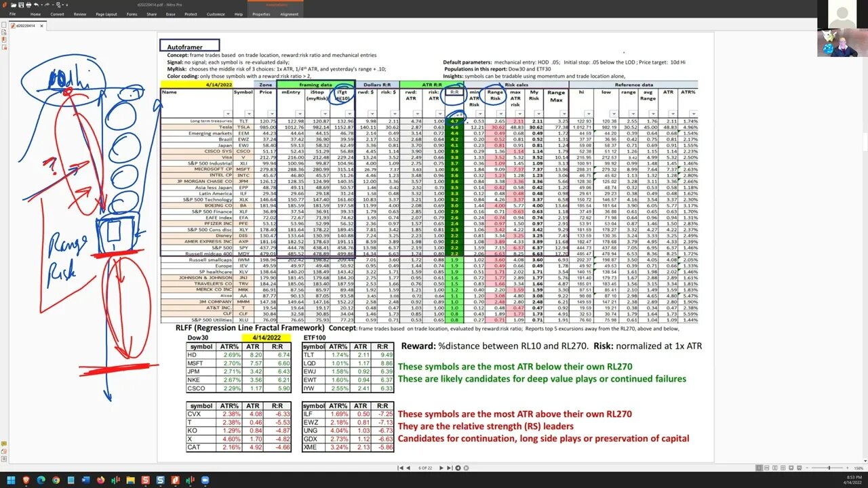Open Brave browser from taskbar
Screen dimensions: 868x488
click(26, 480)
